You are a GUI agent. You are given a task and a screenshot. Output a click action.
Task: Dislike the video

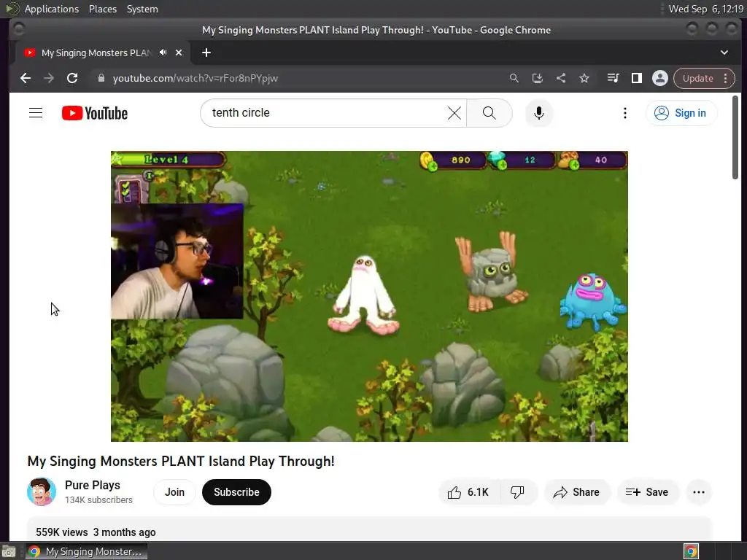point(518,492)
